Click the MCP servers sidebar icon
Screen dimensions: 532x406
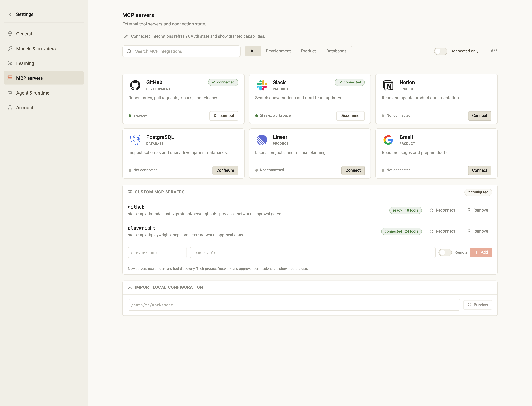pos(10,78)
